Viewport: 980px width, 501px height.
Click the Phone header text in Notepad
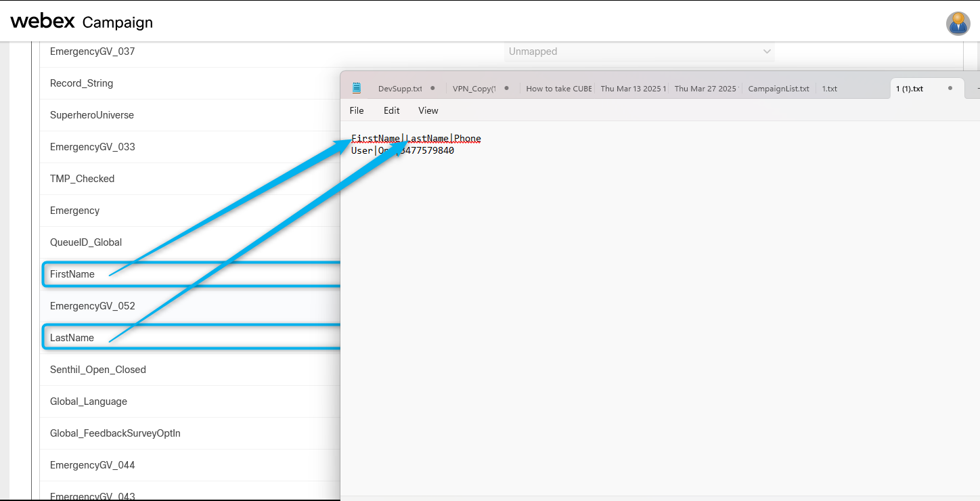(468, 139)
